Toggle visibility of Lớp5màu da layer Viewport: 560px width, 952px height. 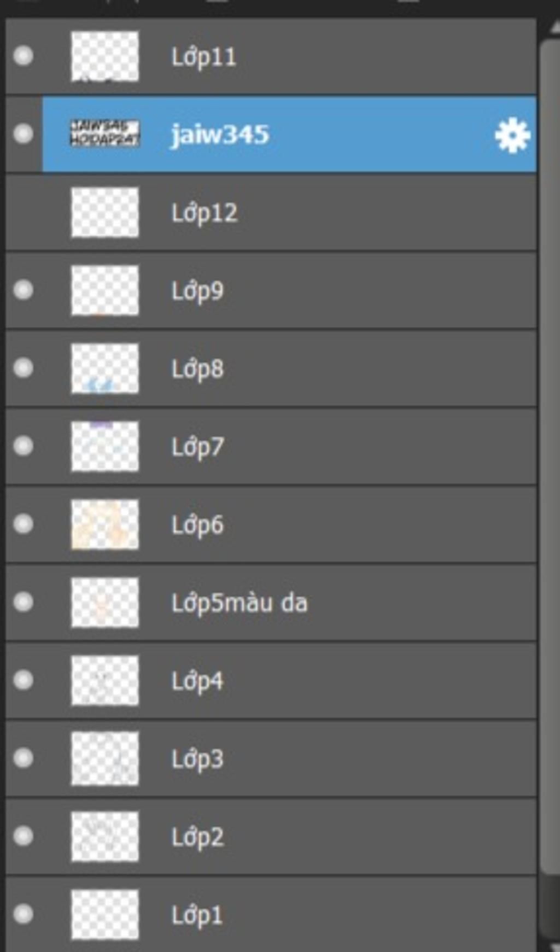(24, 602)
